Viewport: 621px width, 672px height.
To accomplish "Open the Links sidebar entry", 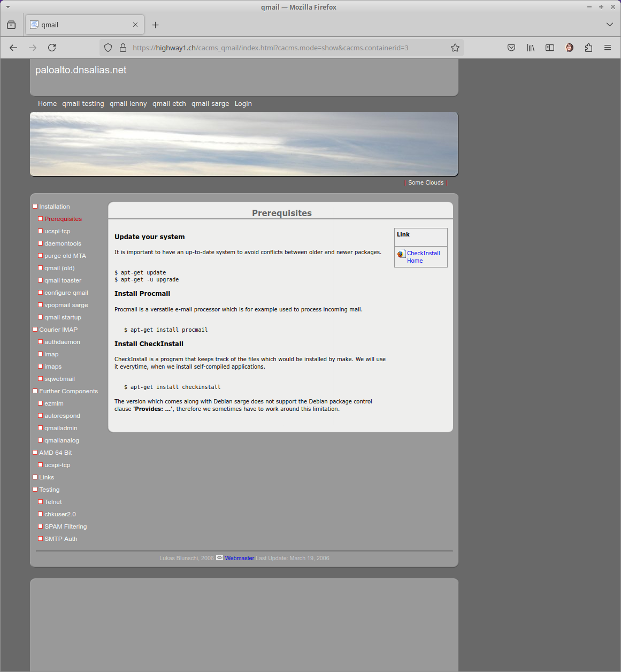I will [47, 477].
